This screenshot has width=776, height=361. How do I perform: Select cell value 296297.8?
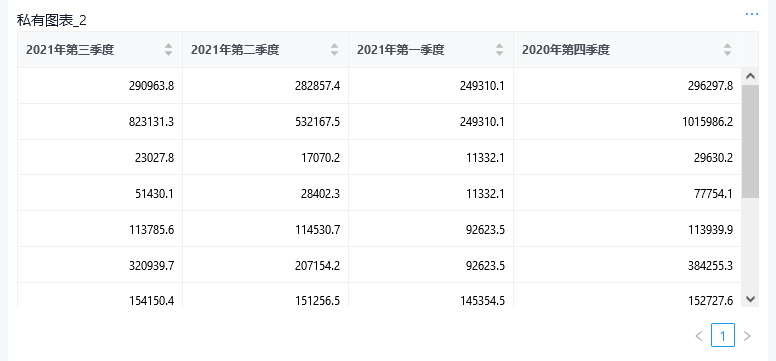[710, 86]
